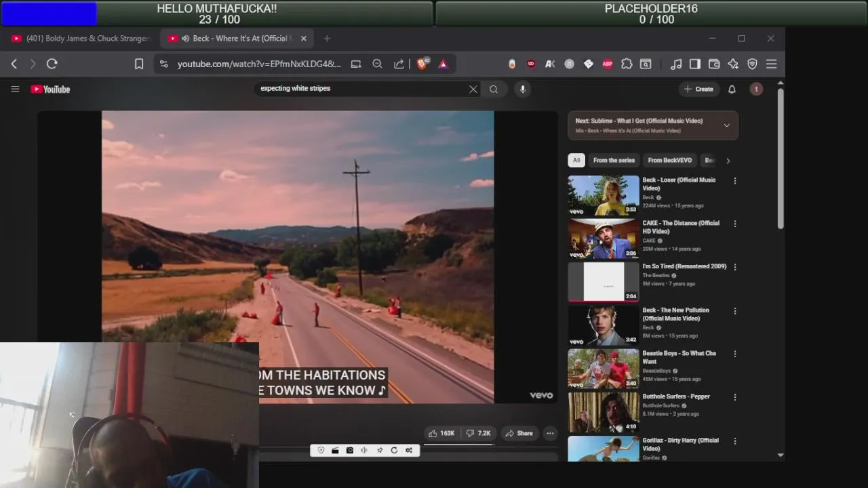Viewport: 868px width, 488px height.
Task: Dislike the video (7.2K)
Action: [x=478, y=433]
